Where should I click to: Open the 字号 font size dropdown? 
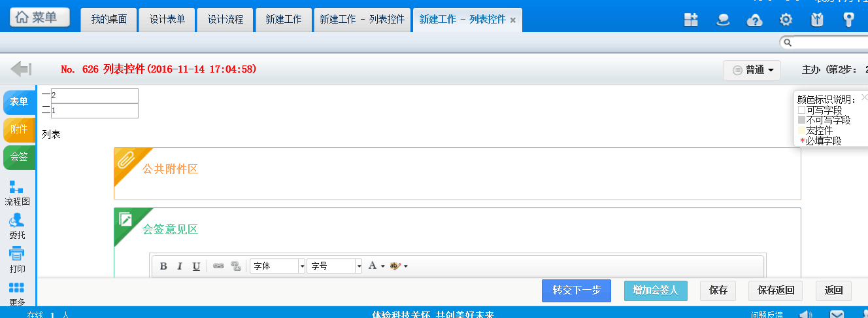pyautogui.click(x=335, y=266)
